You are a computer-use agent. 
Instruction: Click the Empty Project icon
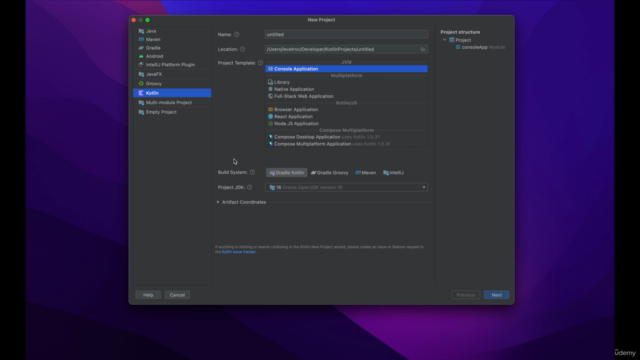click(141, 112)
